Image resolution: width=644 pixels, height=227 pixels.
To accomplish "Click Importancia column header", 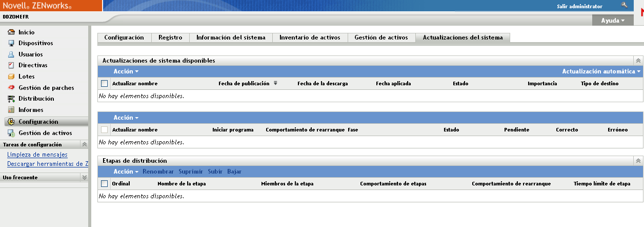I will tap(542, 83).
